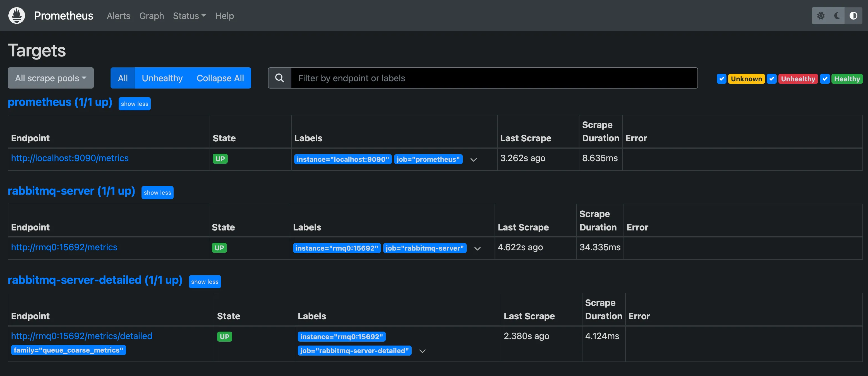Toggle the Healthy state checkbox

(824, 78)
